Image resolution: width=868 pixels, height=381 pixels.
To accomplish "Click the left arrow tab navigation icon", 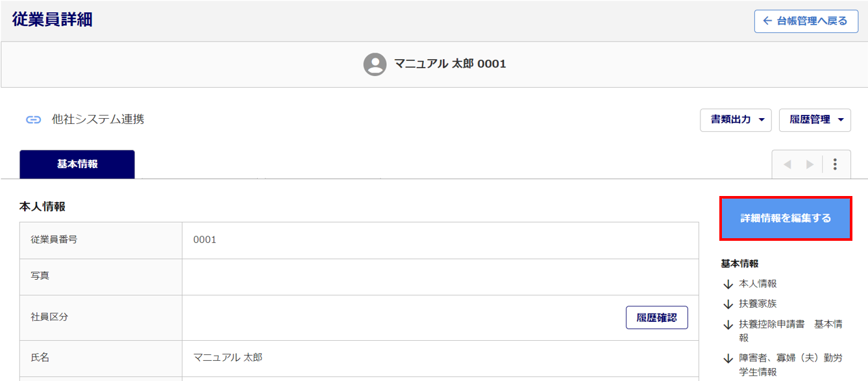I will (x=787, y=164).
